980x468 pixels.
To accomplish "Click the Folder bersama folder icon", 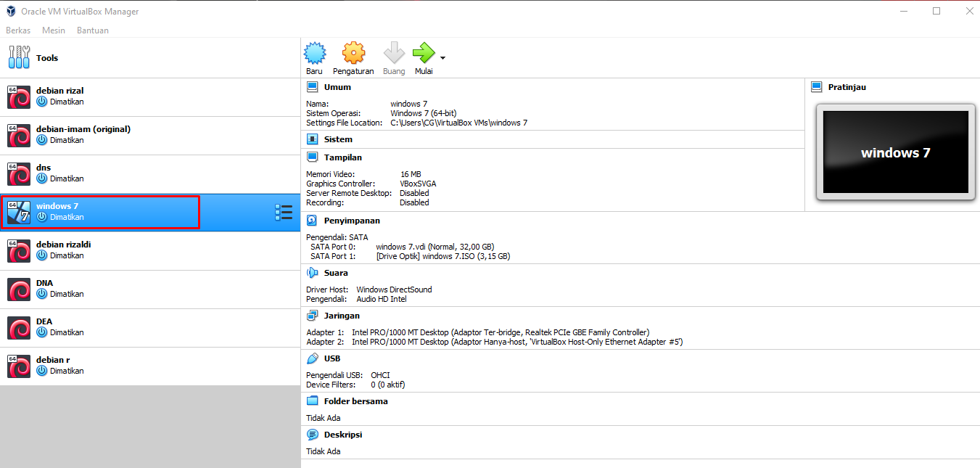I will [312, 401].
